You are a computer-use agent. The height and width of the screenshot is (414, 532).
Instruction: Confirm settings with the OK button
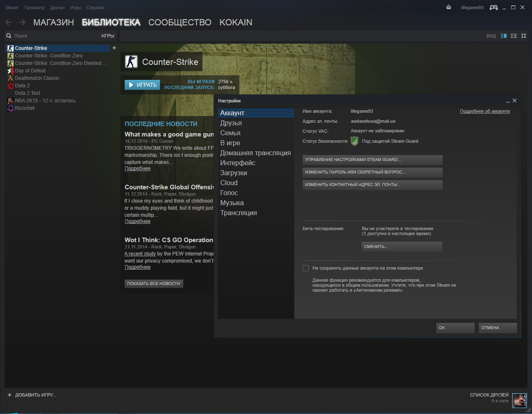point(456,328)
